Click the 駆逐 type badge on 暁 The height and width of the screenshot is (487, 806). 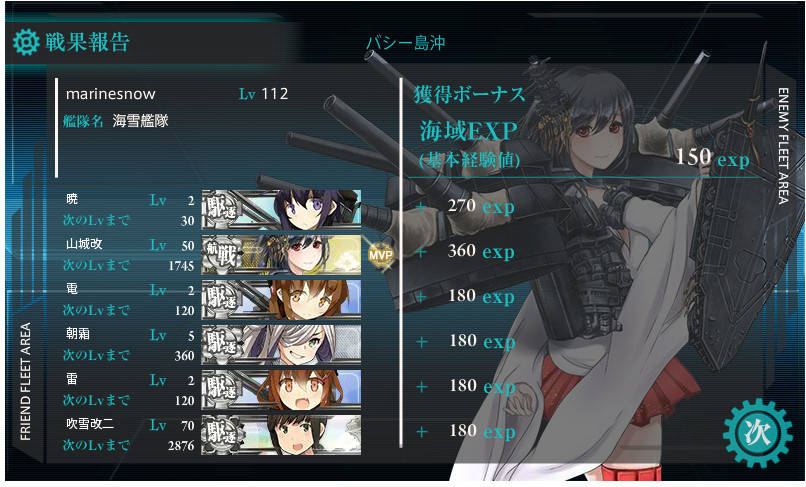tap(222, 209)
